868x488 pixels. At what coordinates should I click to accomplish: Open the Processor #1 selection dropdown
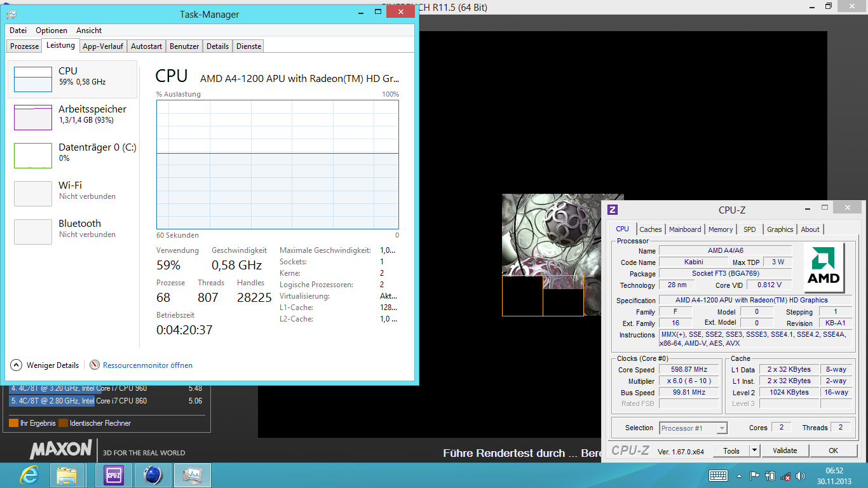(x=693, y=428)
